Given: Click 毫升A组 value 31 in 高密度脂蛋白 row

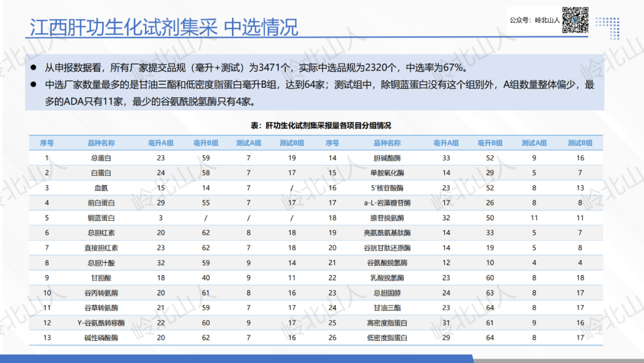Looking at the screenshot, I should pyautogui.click(x=446, y=323).
